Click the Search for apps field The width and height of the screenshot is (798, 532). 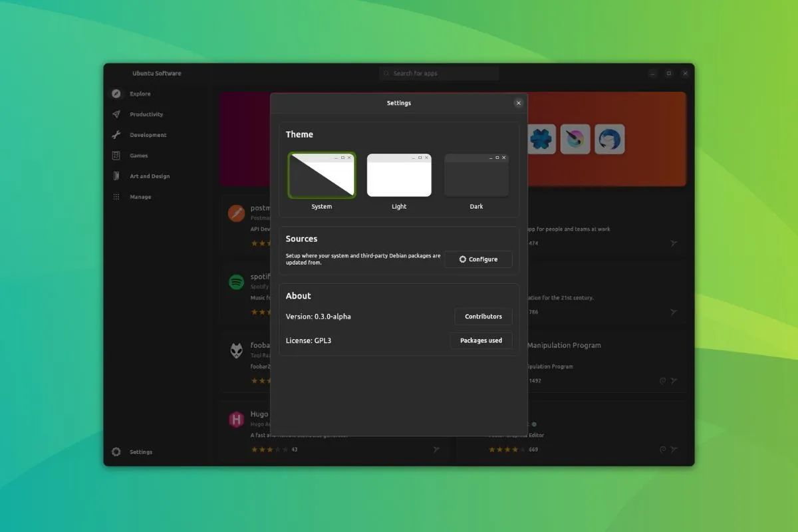(x=439, y=73)
